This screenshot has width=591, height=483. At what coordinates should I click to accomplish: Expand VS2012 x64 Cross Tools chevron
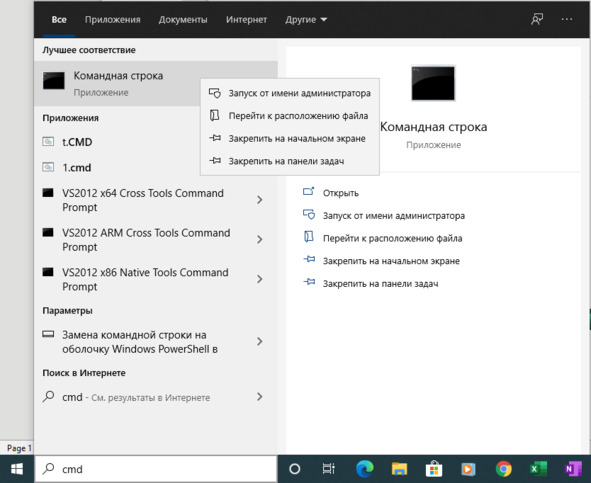pos(260,200)
